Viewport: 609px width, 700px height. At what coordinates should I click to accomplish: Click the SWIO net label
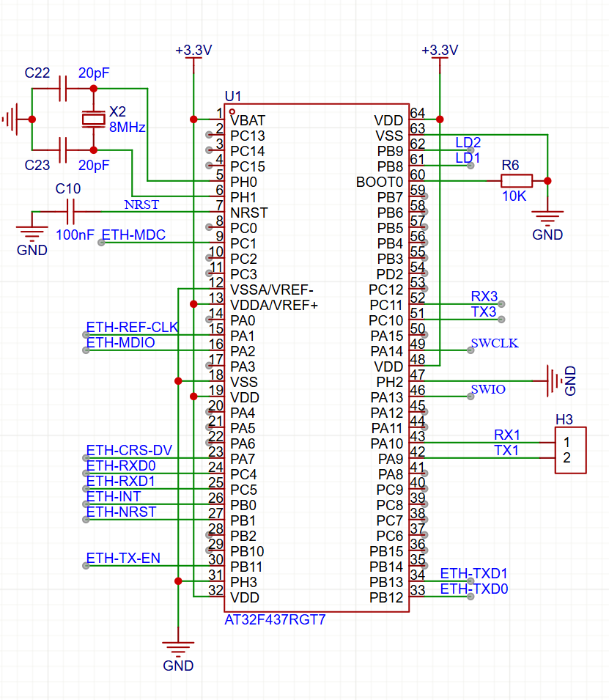(488, 389)
